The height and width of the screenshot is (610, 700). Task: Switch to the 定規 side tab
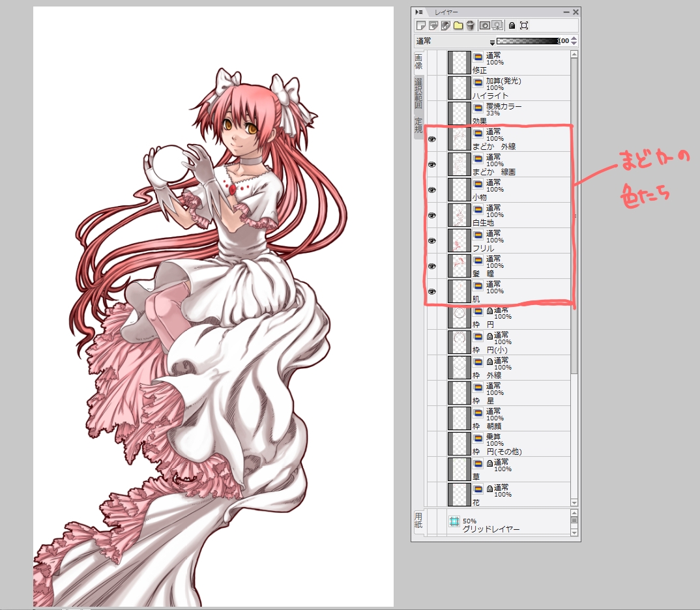click(x=418, y=125)
